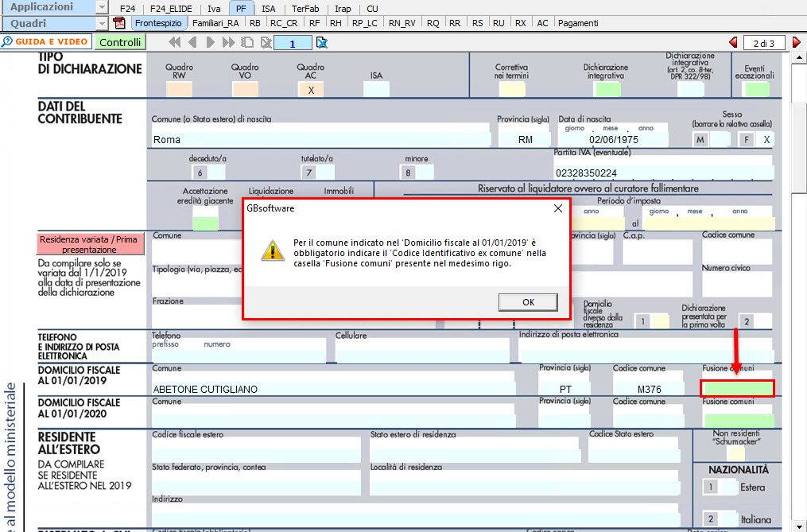
Task: Check the Nazionalità Italiana box
Action: click(x=729, y=519)
